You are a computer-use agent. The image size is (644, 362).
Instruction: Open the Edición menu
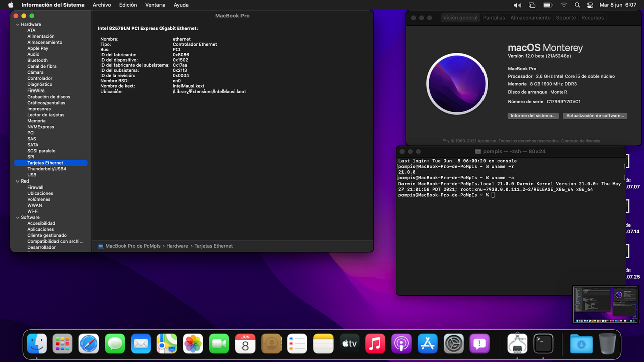128,5
